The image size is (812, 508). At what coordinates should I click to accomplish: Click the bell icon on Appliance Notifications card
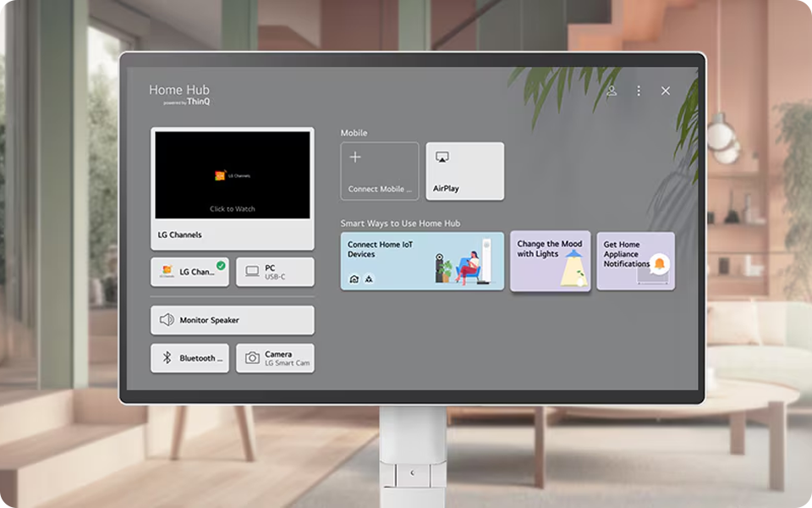pos(659,265)
